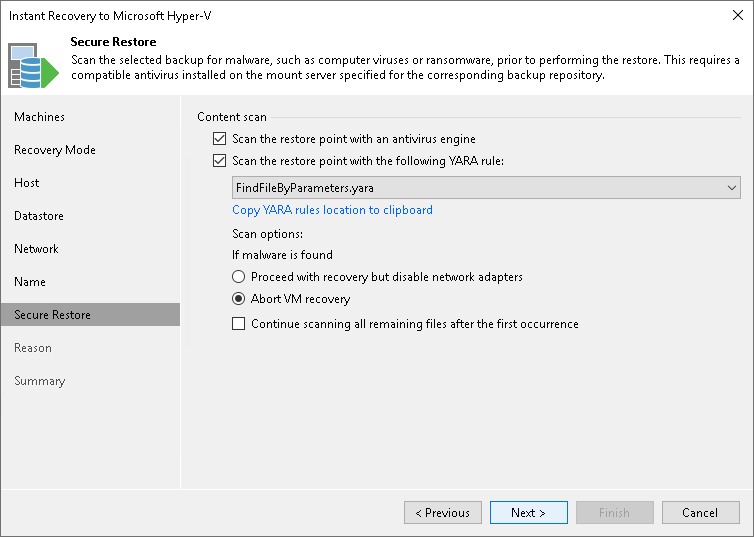Open the Summary step
Screen dimensions: 754x537
(x=39, y=381)
